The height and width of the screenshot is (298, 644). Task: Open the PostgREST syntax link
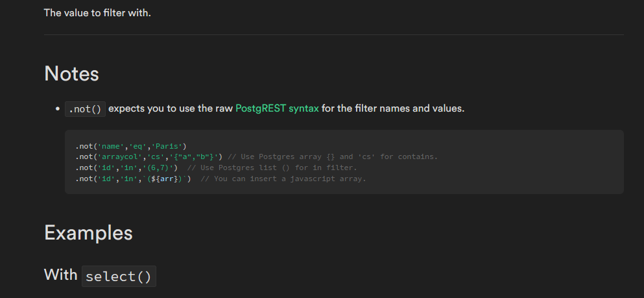pyautogui.click(x=277, y=108)
